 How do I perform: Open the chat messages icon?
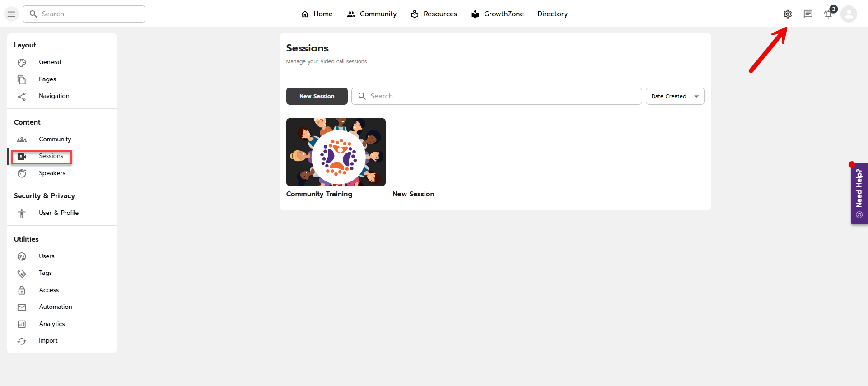pos(808,14)
